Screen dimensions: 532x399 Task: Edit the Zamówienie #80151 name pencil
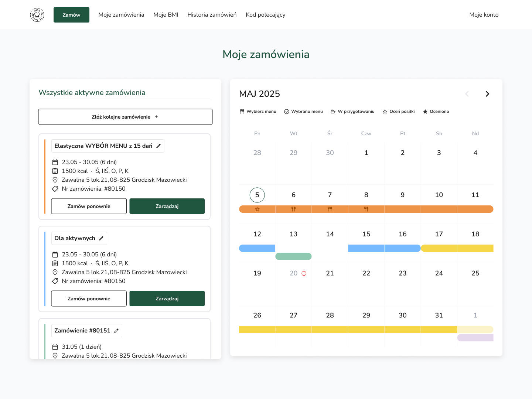click(116, 331)
